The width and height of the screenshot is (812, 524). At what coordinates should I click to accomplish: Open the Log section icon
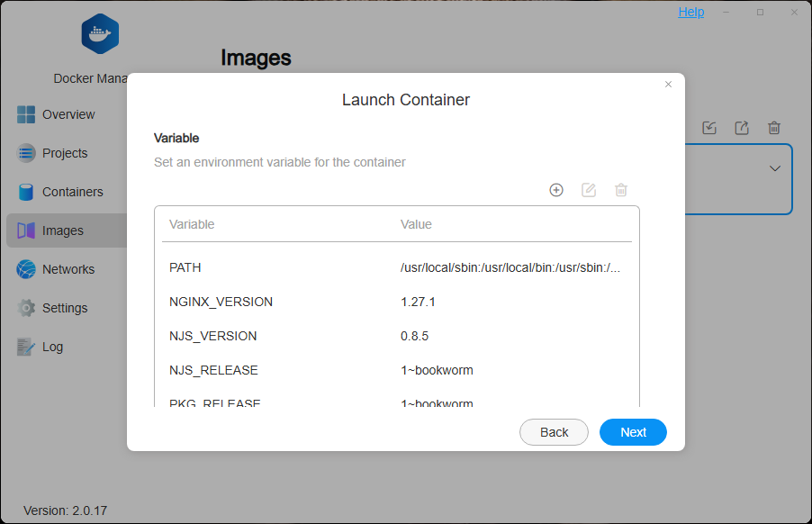click(27, 347)
